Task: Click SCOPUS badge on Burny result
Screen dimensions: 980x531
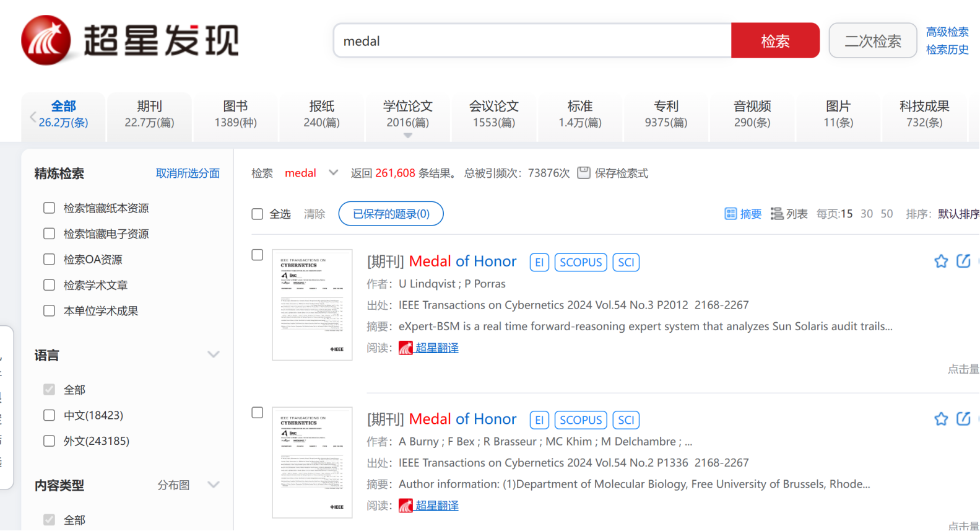Action: coord(581,420)
